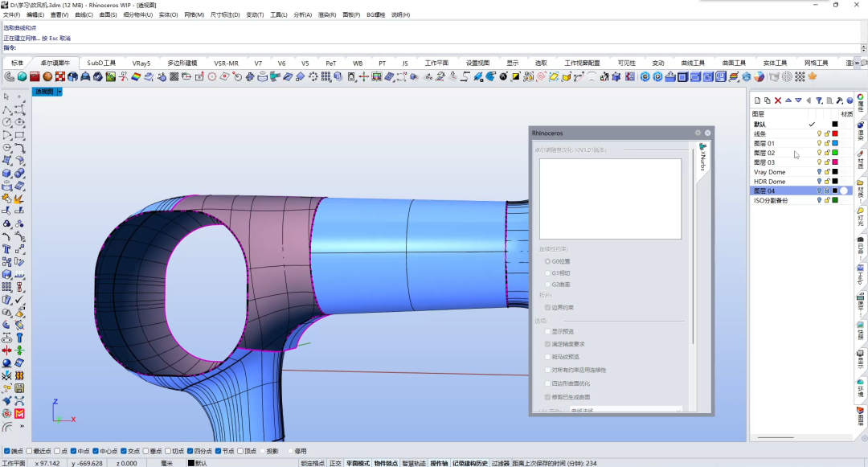Toggle 平面模式 in the status bar
Screen dimensions: 868x467
[358, 463]
